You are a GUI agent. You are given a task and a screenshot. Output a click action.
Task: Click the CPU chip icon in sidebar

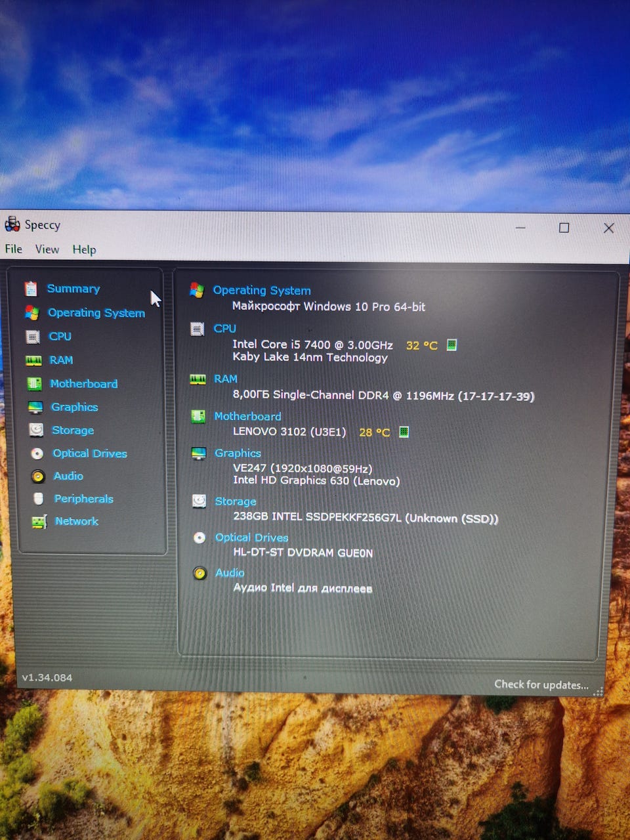33,337
